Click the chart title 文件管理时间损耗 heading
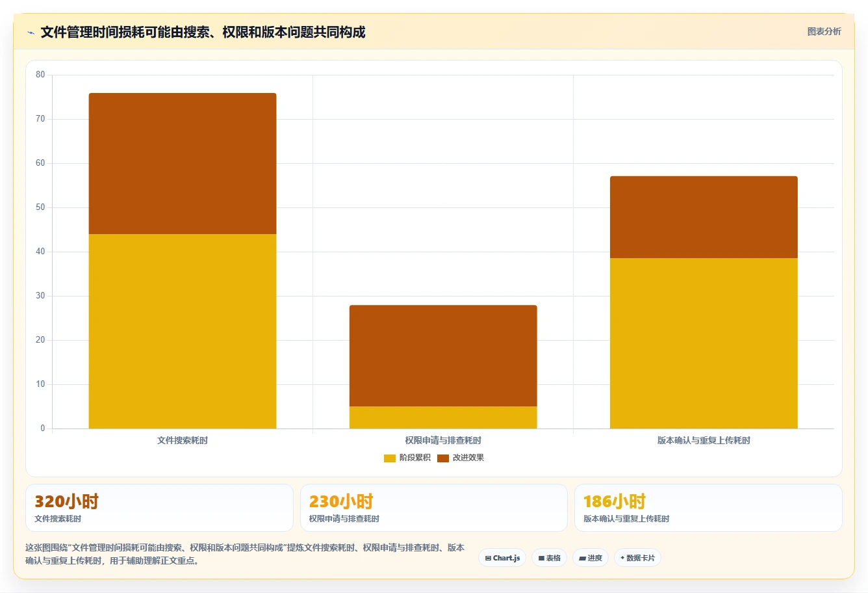 (x=203, y=32)
